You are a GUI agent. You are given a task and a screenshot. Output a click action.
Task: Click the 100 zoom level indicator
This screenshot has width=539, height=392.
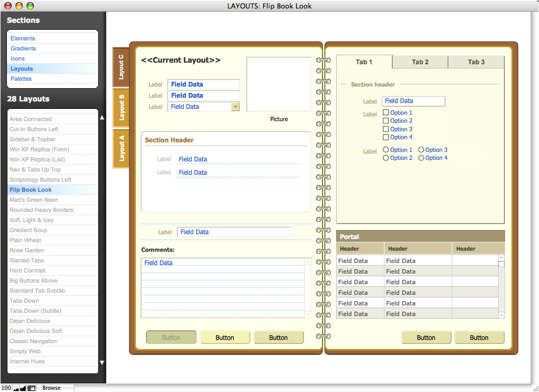pos(6,388)
